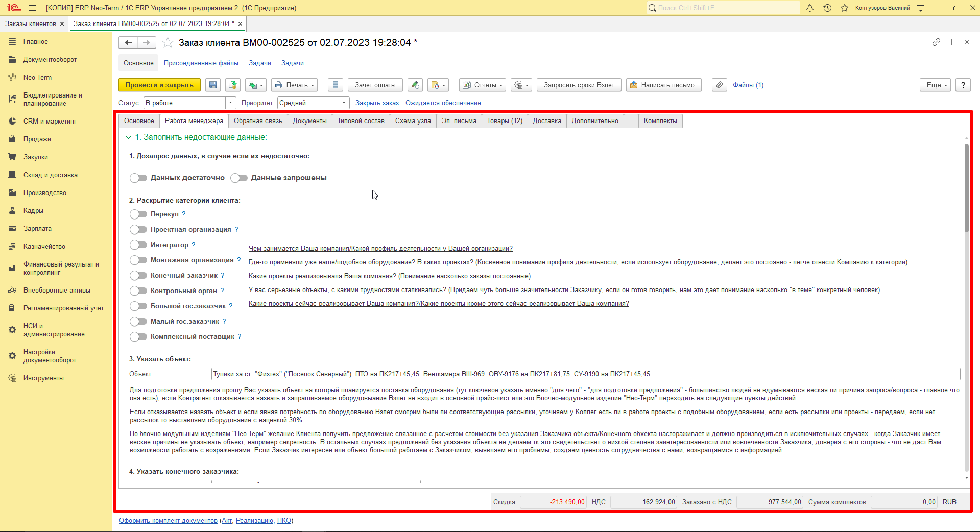Image resolution: width=980 pixels, height=532 pixels.
Task: Click Провести и закрыть button
Action: click(159, 85)
